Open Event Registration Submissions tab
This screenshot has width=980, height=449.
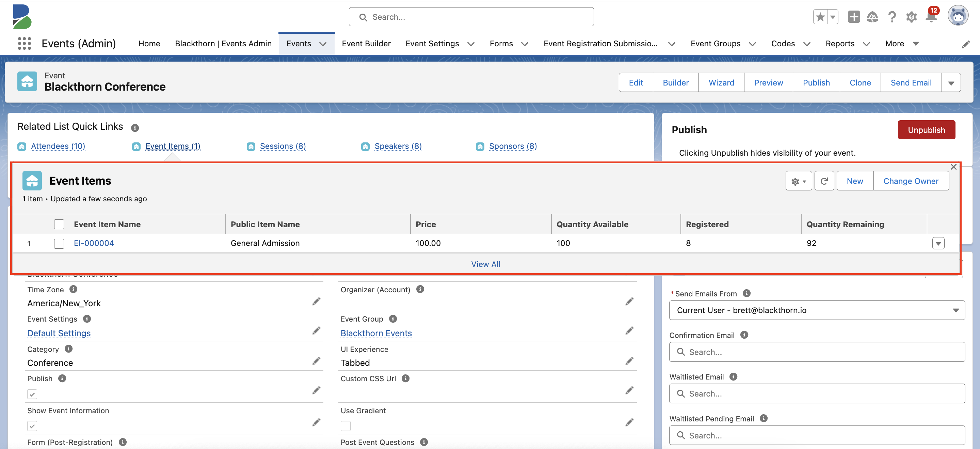[x=600, y=43]
